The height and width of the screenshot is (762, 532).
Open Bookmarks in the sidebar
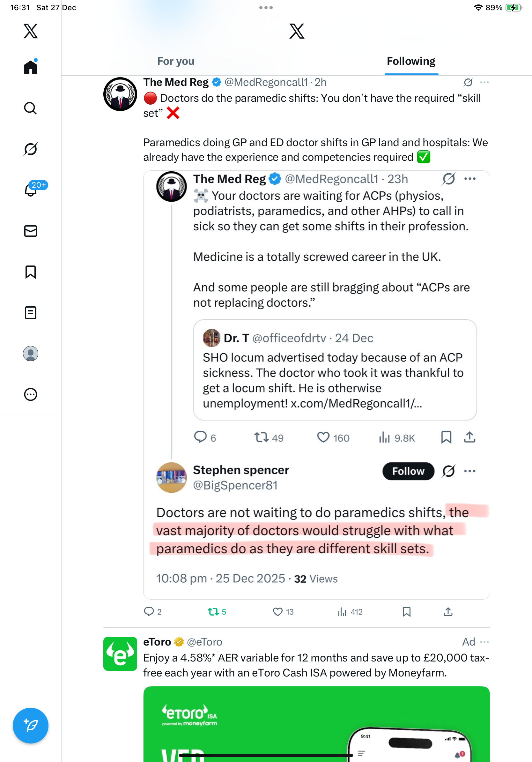(31, 272)
